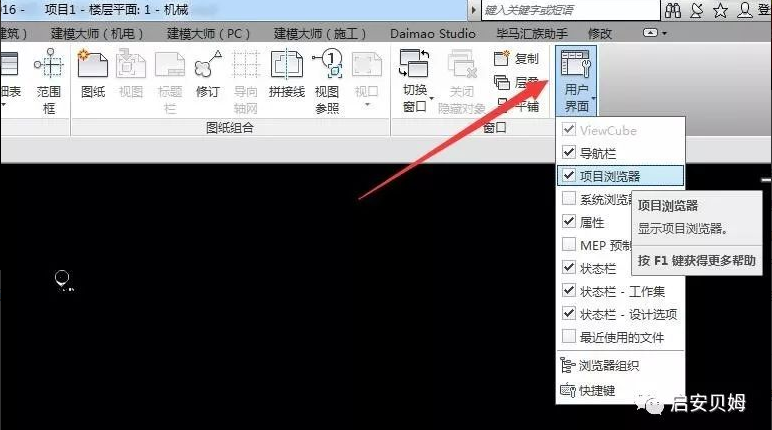Click Close Hidden (关闭隐藏对象) tool
772x430 pixels.
click(x=462, y=81)
